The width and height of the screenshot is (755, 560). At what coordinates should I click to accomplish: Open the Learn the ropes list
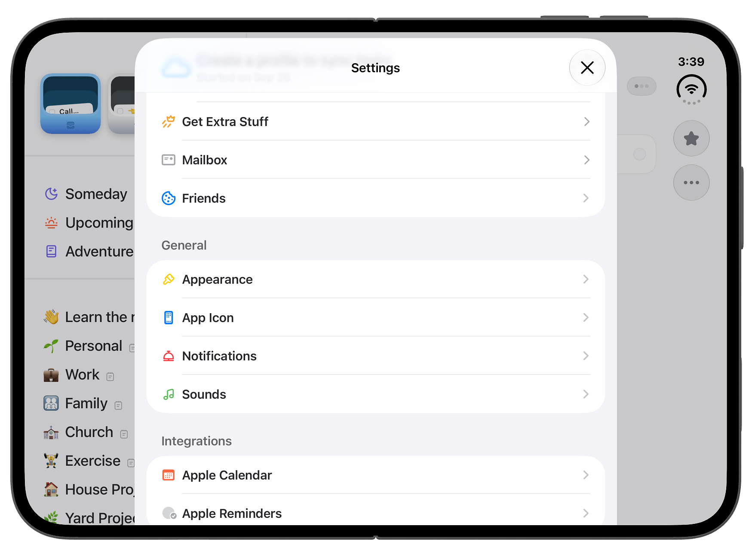click(x=89, y=317)
